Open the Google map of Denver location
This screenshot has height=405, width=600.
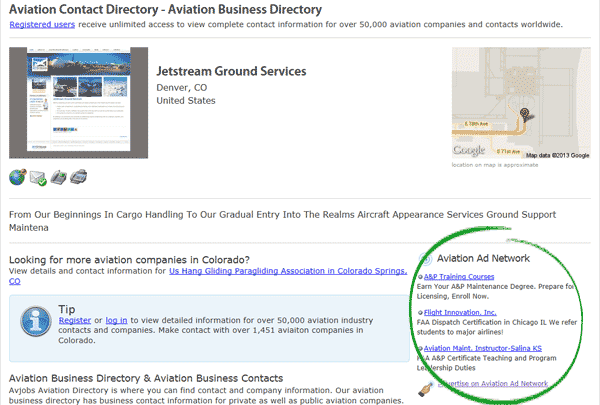(x=521, y=103)
